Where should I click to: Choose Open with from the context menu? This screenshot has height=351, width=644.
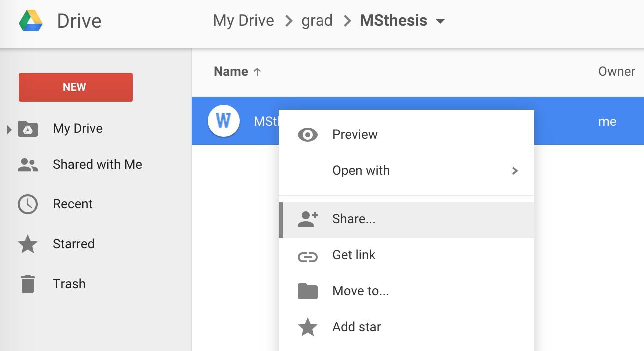click(x=406, y=171)
